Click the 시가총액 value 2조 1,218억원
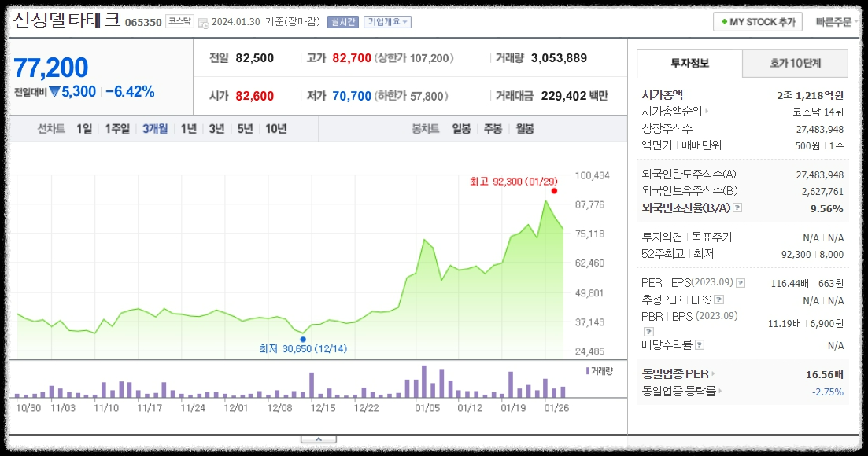868x456 pixels. (x=810, y=96)
